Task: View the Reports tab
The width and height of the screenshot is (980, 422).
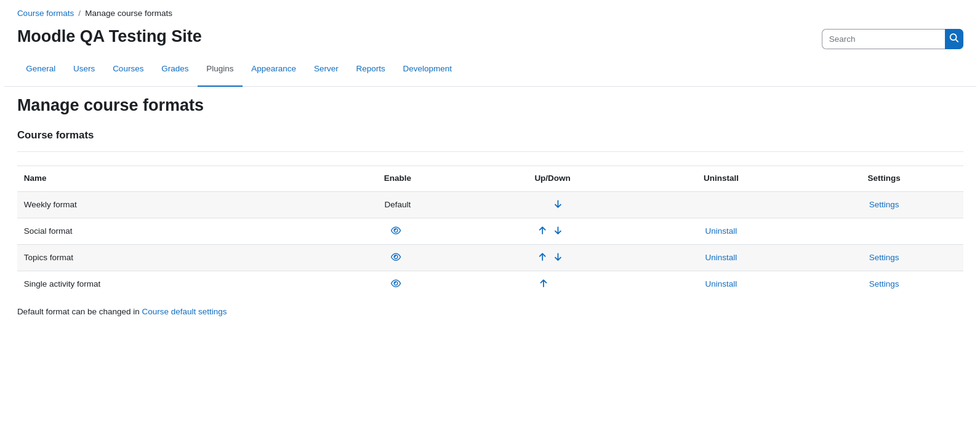Action: coord(371,69)
